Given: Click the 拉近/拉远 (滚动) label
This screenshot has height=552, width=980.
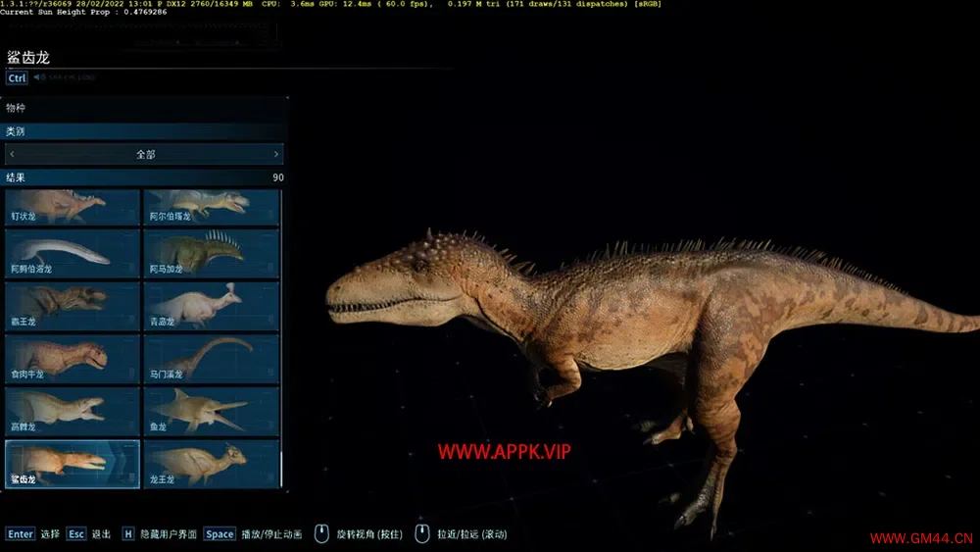Looking at the screenshot, I should click(472, 534).
